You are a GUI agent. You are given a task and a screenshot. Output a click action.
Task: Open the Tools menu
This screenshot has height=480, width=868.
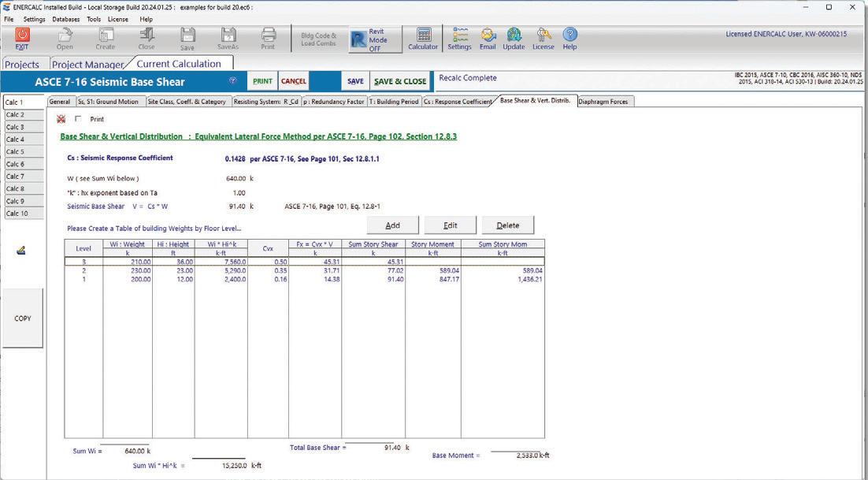pyautogui.click(x=94, y=19)
